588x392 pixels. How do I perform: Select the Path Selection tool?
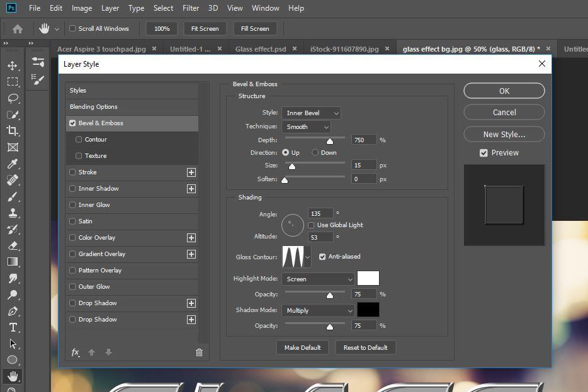click(x=13, y=344)
